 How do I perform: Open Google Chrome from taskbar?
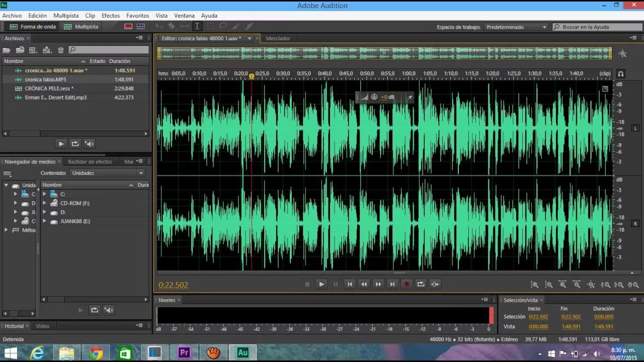[96, 353]
